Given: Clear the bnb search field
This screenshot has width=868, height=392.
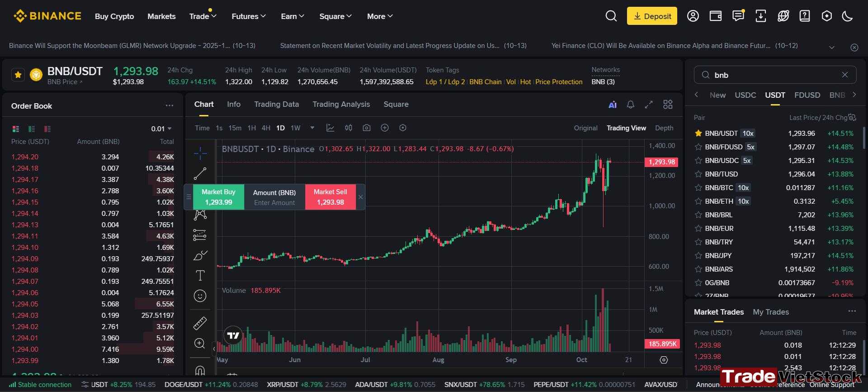Looking at the screenshot, I should point(844,75).
